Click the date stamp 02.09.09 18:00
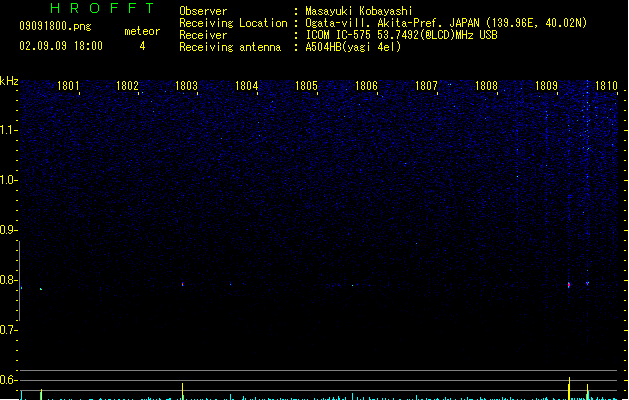629x400 pixels. click(x=61, y=46)
